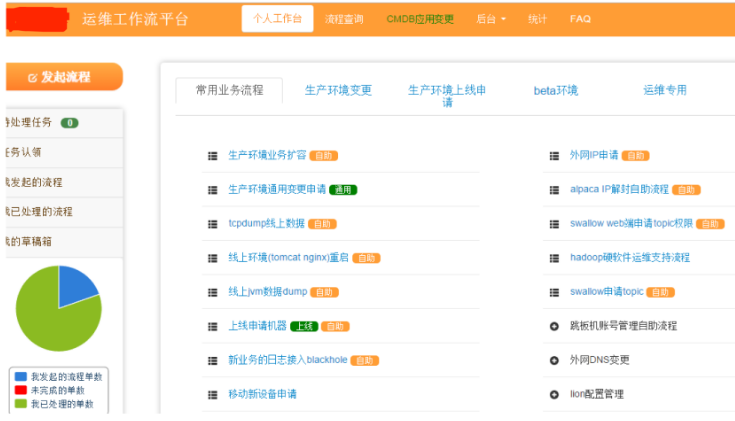
Task: Open swallow申请topic workflow link
Action: pyautogui.click(x=606, y=292)
